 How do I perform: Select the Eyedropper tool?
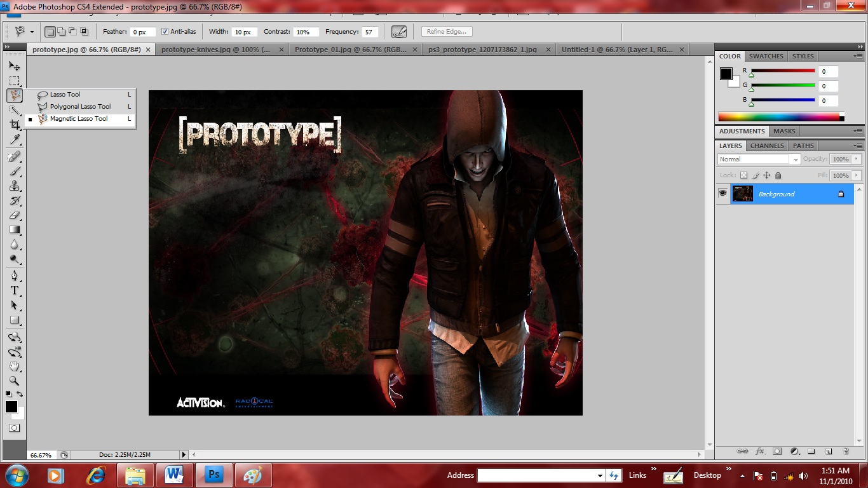pyautogui.click(x=14, y=140)
